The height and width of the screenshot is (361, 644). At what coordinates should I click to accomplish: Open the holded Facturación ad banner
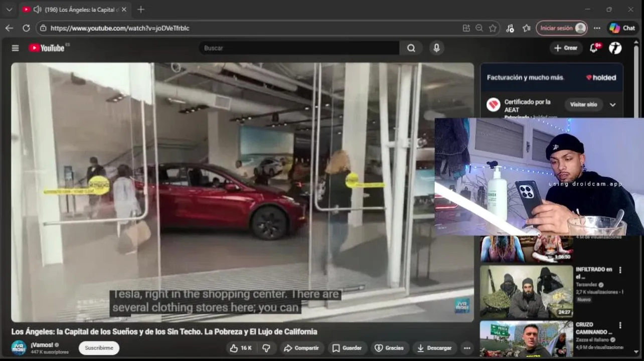[552, 78]
